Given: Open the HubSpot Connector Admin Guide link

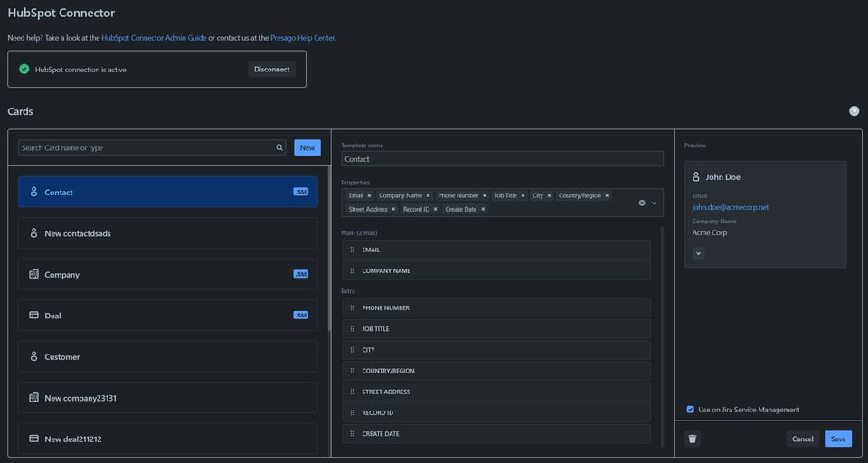Looking at the screenshot, I should (154, 38).
